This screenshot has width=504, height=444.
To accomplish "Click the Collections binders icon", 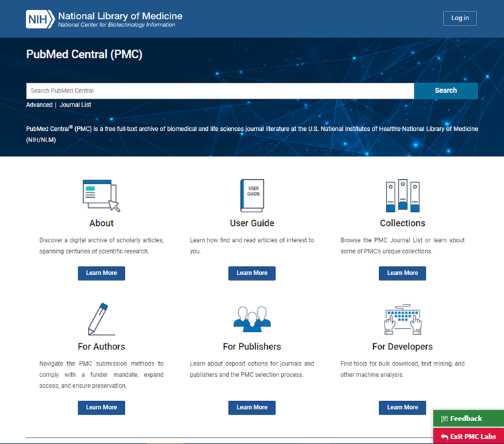I will (x=403, y=195).
